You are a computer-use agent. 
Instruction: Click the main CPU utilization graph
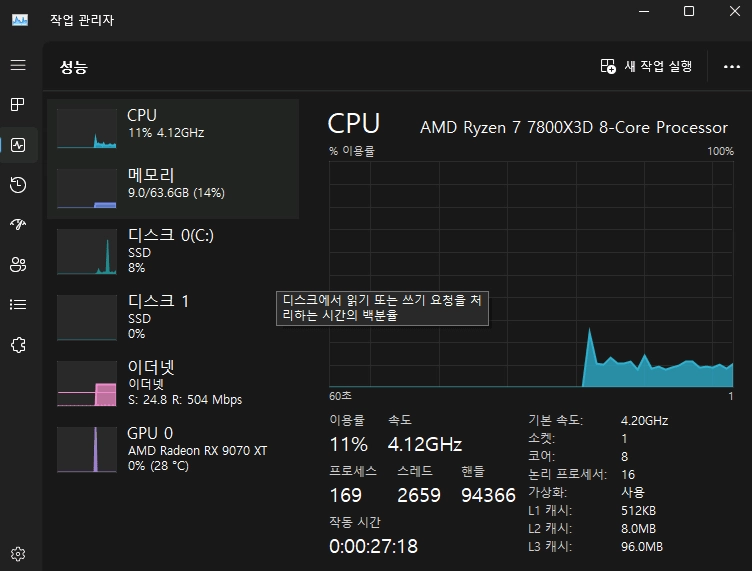pyautogui.click(x=531, y=274)
